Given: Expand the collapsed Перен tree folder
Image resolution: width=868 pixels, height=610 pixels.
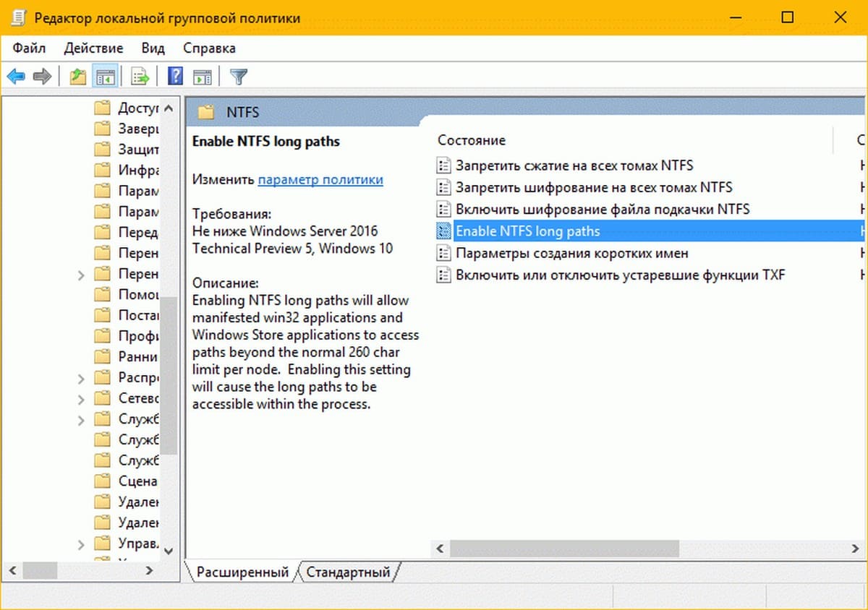Looking at the screenshot, I should [x=81, y=275].
